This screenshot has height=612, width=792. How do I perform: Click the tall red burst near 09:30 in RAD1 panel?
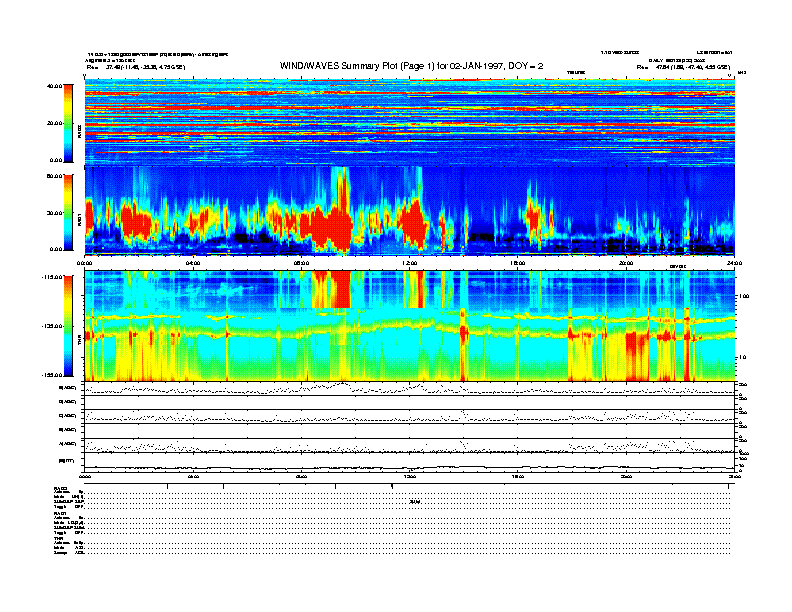coord(343,210)
